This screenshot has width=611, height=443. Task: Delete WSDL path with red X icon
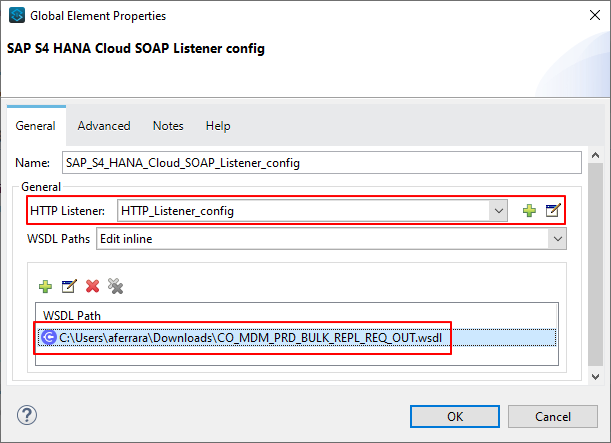(92, 286)
